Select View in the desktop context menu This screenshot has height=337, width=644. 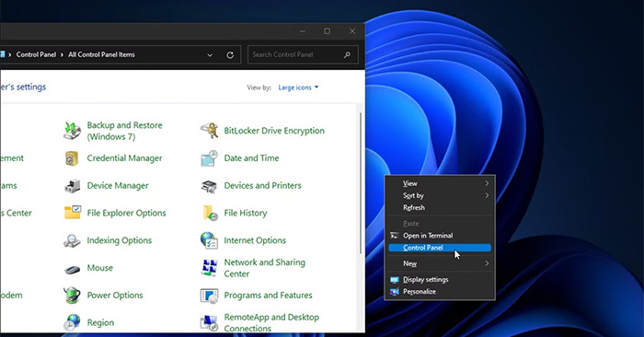coord(440,183)
